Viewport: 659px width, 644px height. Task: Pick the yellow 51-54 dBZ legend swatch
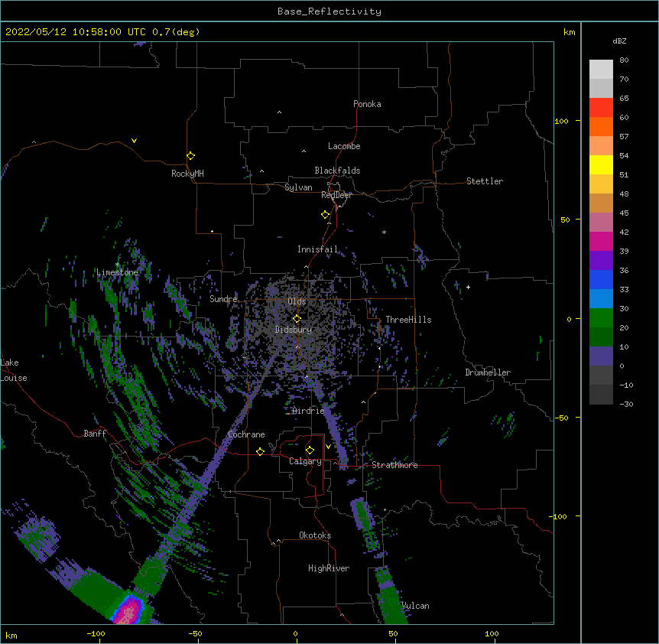[x=601, y=164]
